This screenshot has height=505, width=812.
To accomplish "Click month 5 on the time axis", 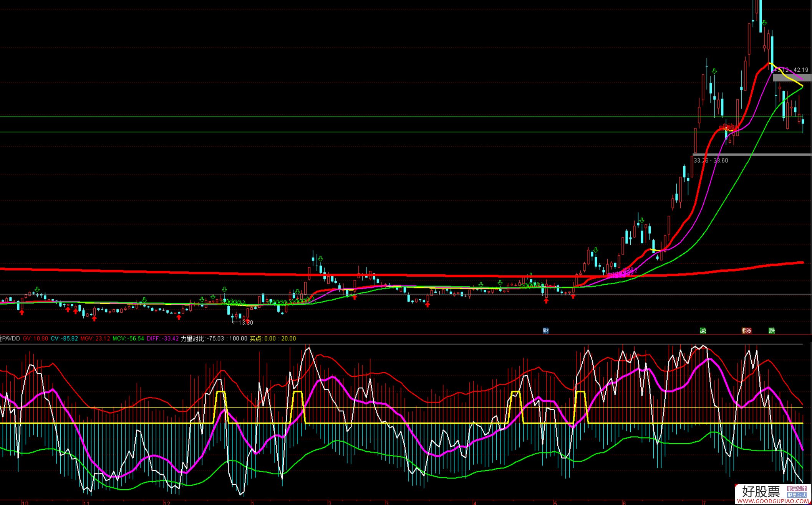I will coord(555,503).
